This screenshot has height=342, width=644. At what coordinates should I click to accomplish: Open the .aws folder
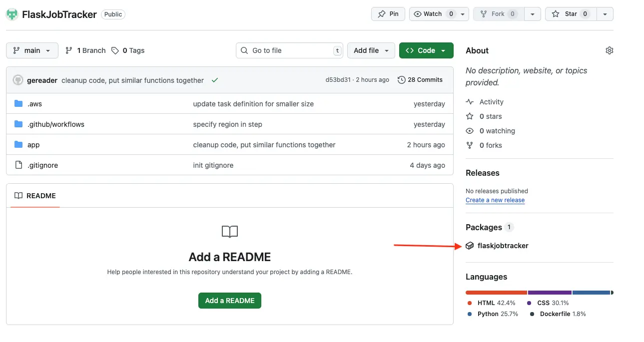[x=34, y=104]
